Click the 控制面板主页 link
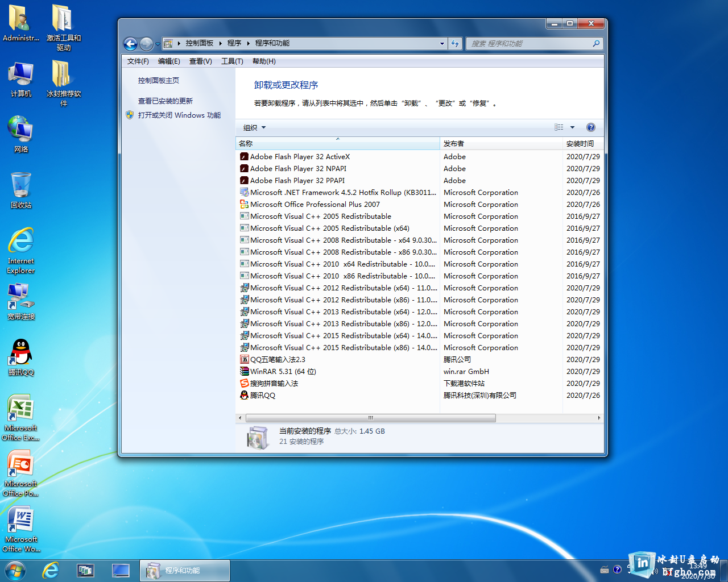The image size is (728, 582). pos(159,81)
